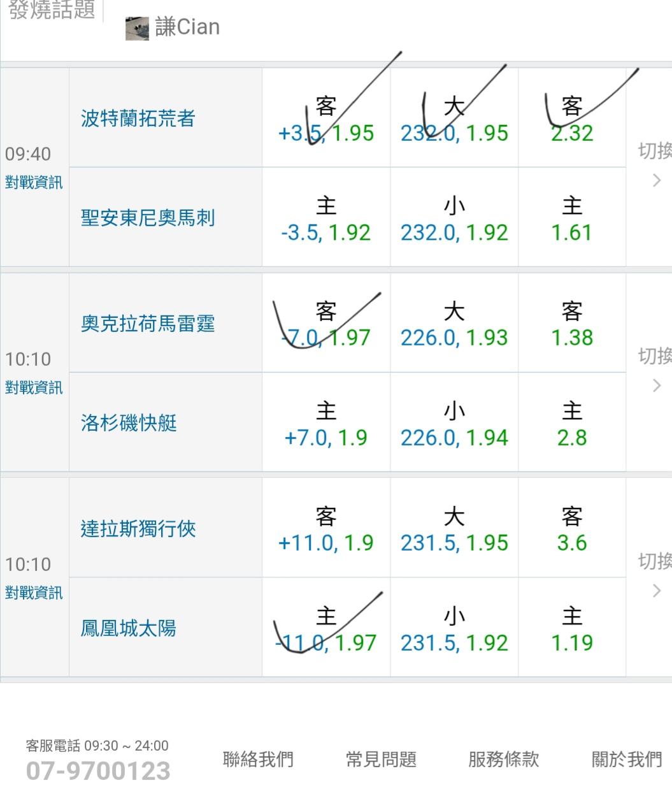Pick 小 226.0 under option

(x=454, y=424)
